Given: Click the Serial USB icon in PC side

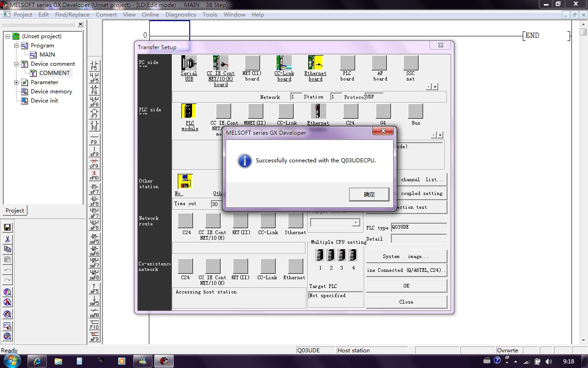Looking at the screenshot, I should [189, 63].
